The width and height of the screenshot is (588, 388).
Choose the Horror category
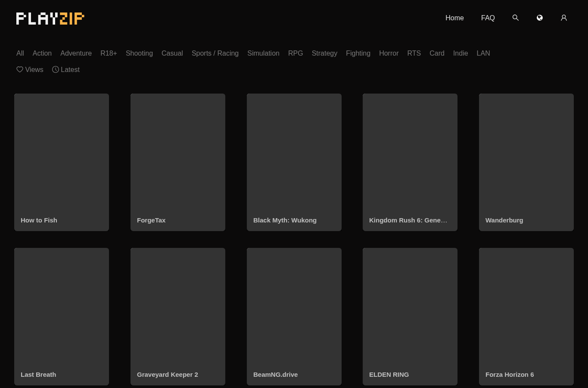tap(389, 53)
